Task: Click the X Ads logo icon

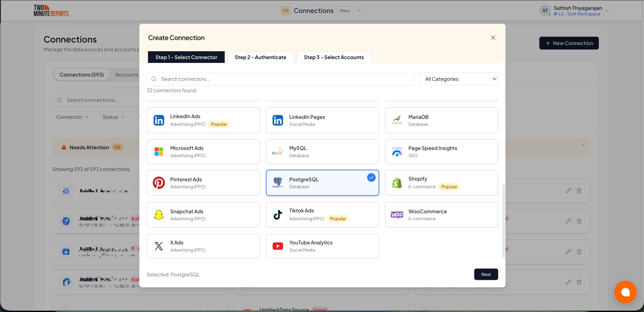Action: 159,246
